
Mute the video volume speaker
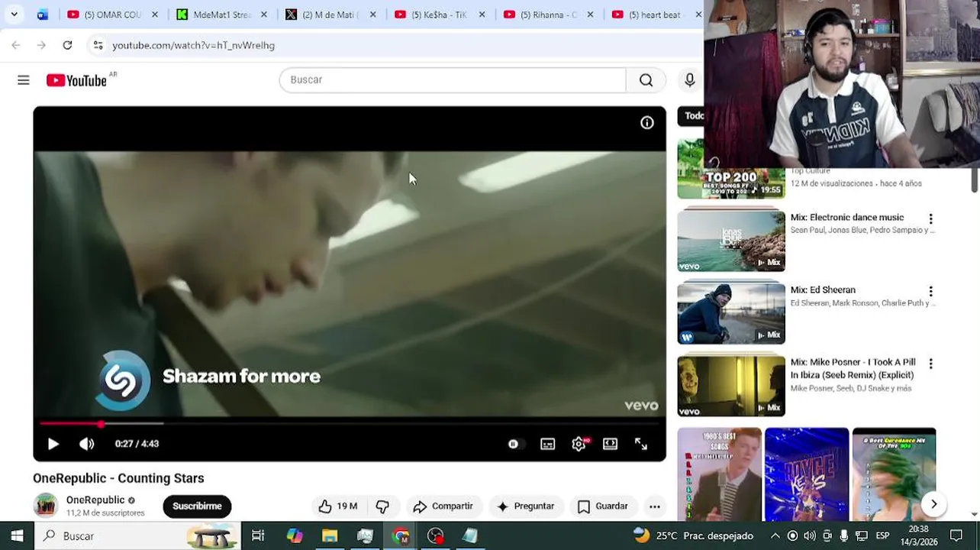click(87, 444)
